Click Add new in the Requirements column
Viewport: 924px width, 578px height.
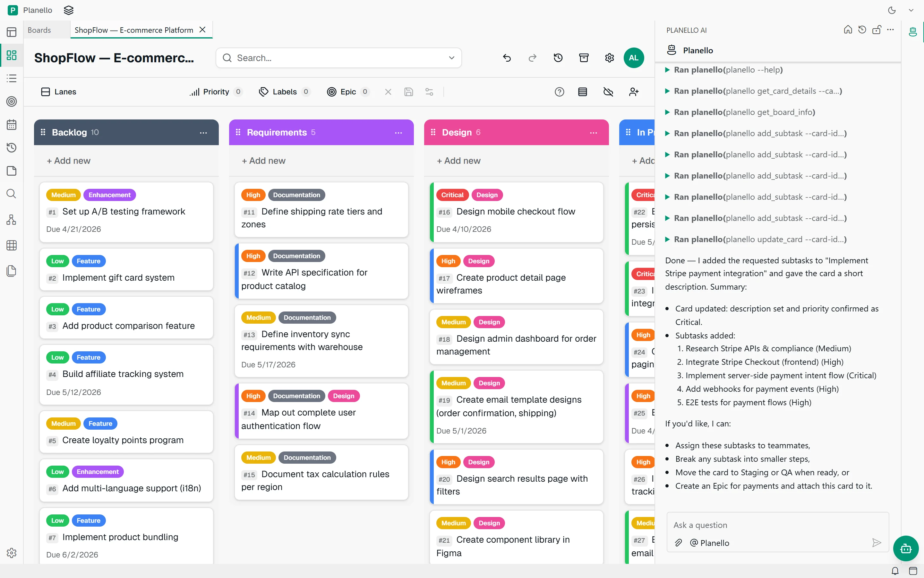263,161
